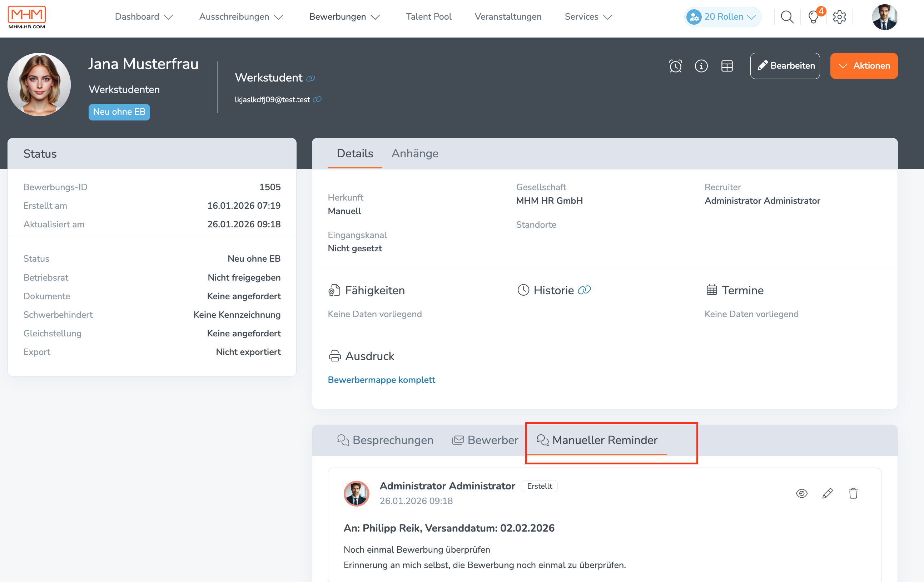This screenshot has width=924, height=582.
Task: Switch to the Anhänge tab
Action: (x=414, y=154)
